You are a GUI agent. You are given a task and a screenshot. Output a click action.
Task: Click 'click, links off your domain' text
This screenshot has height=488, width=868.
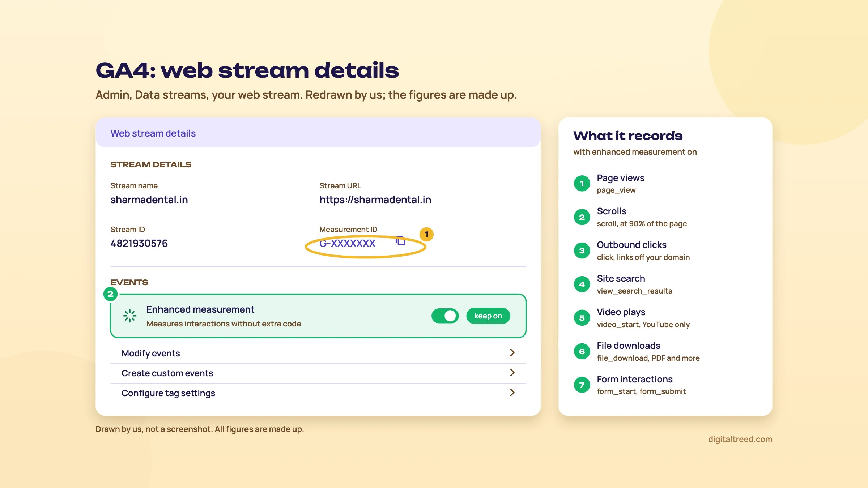[x=643, y=257]
